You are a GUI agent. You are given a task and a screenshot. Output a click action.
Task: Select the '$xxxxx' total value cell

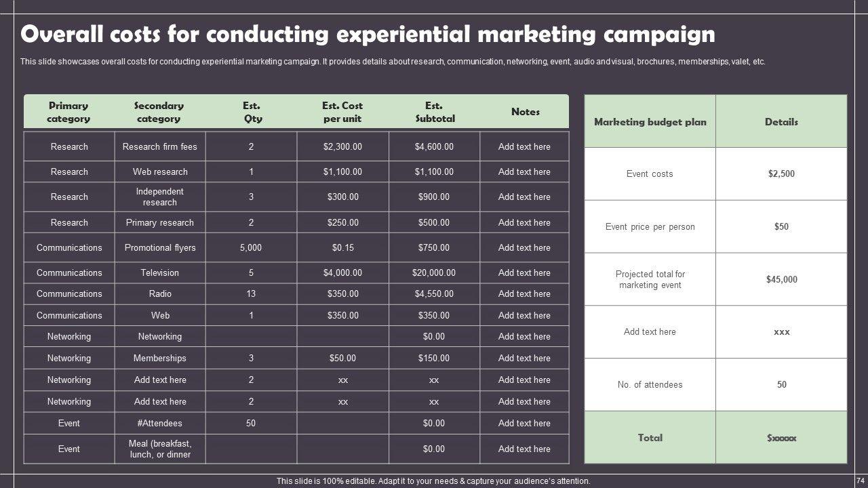(781, 438)
